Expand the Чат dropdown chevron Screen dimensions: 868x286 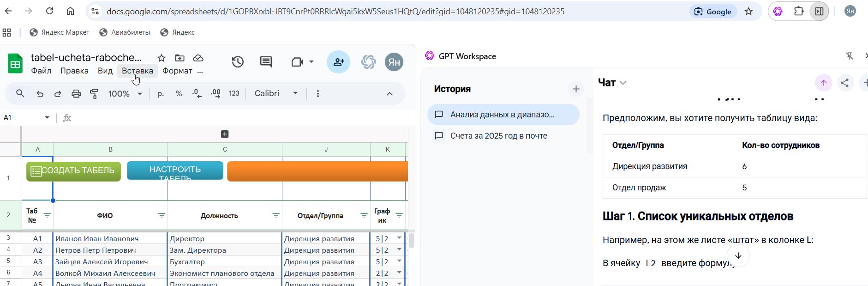623,83
